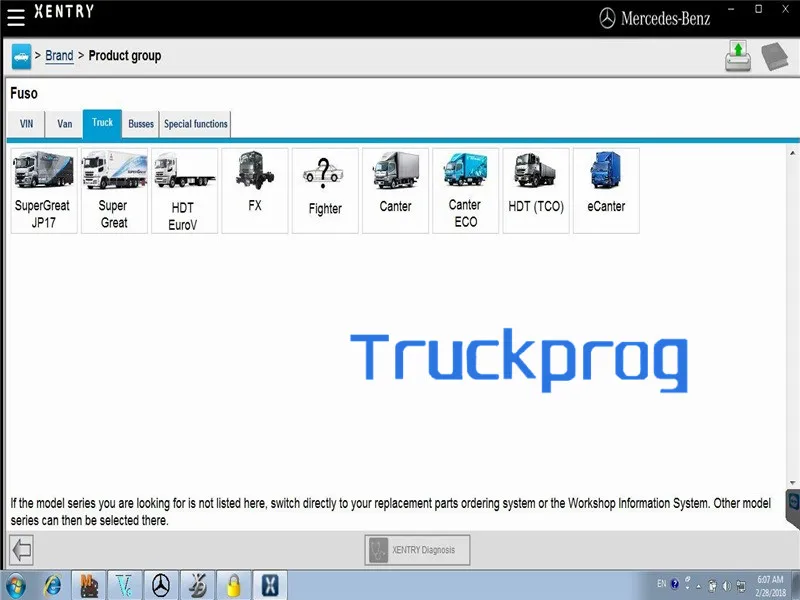Select the Canter truck tile
Viewport: 800px width, 600px height.
(395, 191)
